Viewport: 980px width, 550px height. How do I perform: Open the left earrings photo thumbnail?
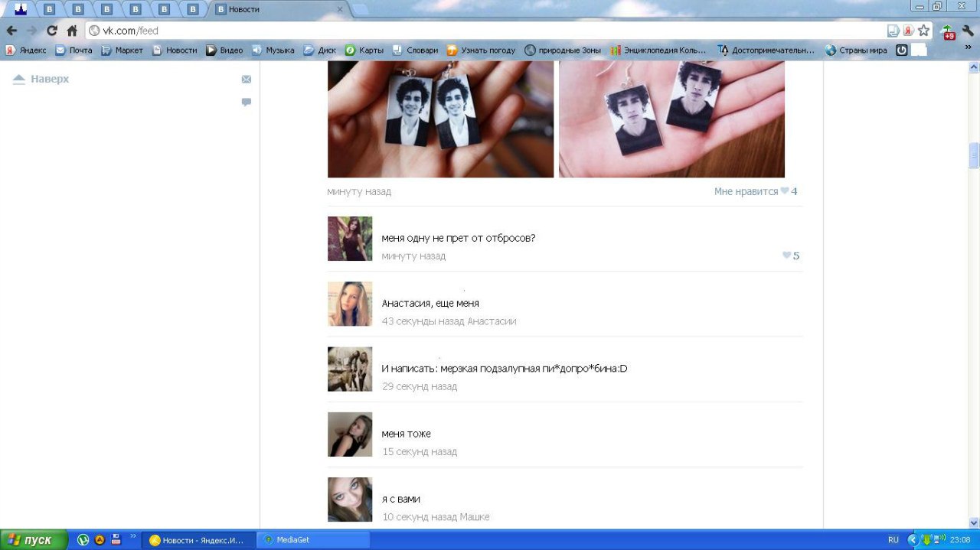tap(440, 119)
